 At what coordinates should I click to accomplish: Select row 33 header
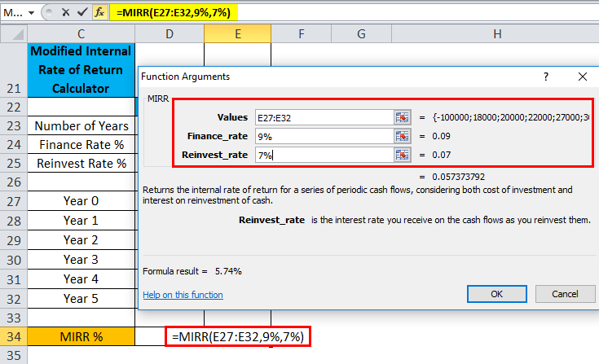click(14, 318)
